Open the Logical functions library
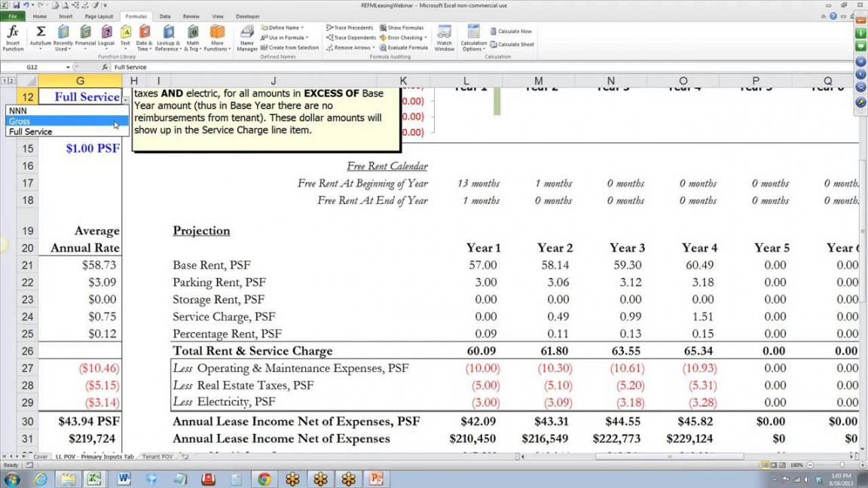 106,38
